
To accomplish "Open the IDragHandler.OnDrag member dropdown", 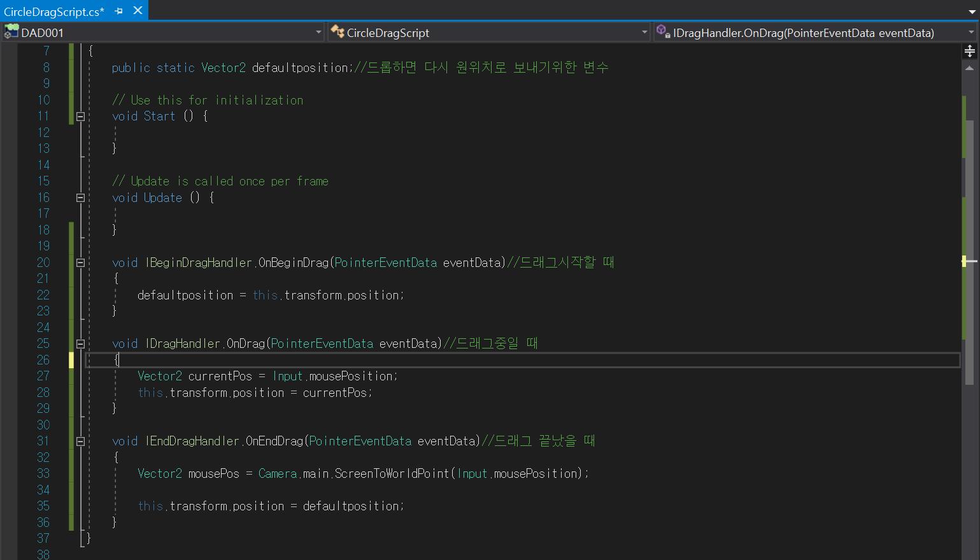I will pos(971,32).
